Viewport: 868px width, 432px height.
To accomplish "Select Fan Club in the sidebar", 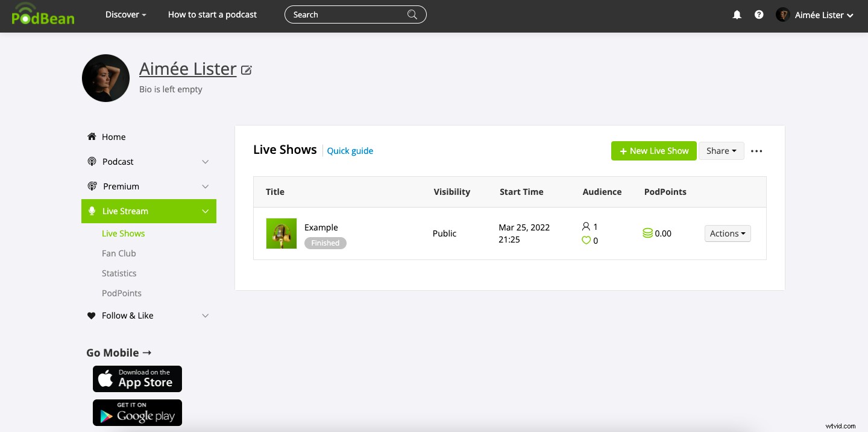I will 119,253.
